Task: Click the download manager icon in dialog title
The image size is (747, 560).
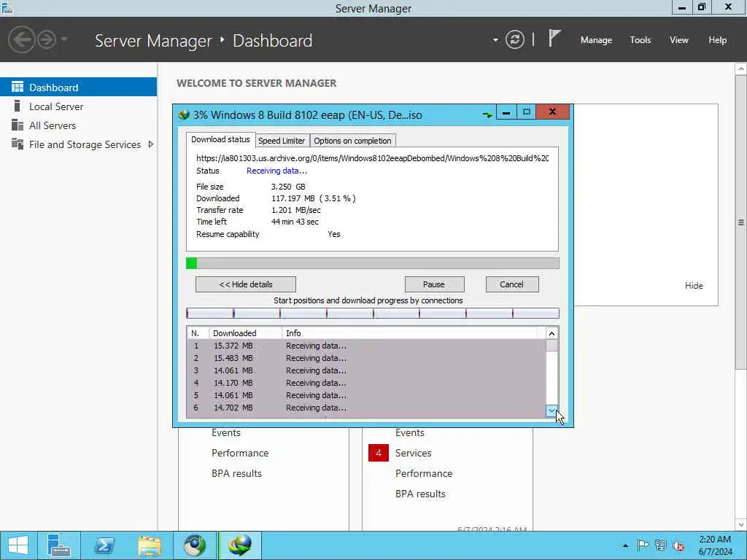Action: click(184, 114)
